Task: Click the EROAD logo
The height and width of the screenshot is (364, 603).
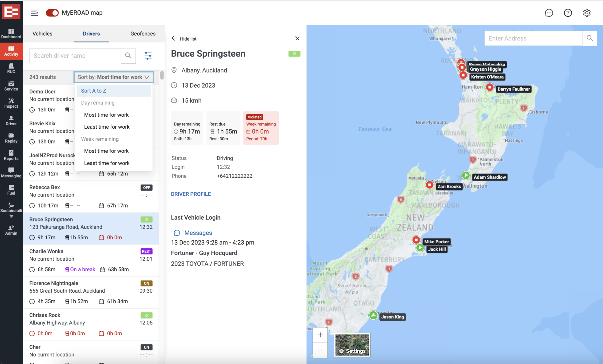Action: click(x=11, y=12)
